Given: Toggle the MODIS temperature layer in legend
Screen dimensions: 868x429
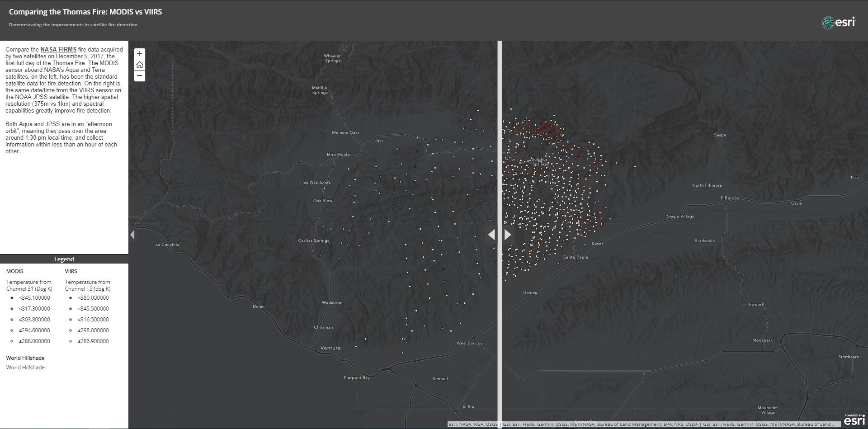Looking at the screenshot, I should tap(14, 271).
